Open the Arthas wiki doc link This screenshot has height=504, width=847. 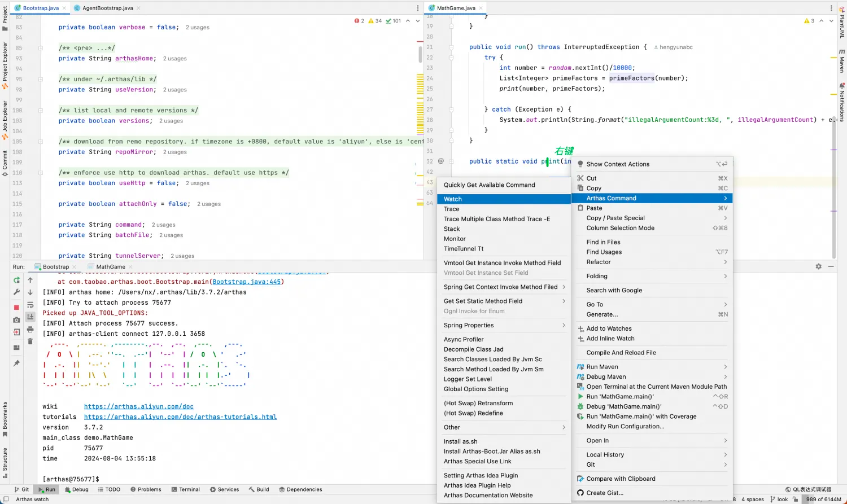tap(139, 406)
